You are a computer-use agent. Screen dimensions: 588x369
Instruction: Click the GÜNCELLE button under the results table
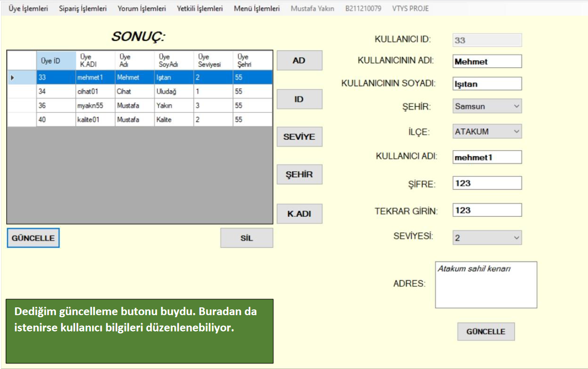click(33, 238)
